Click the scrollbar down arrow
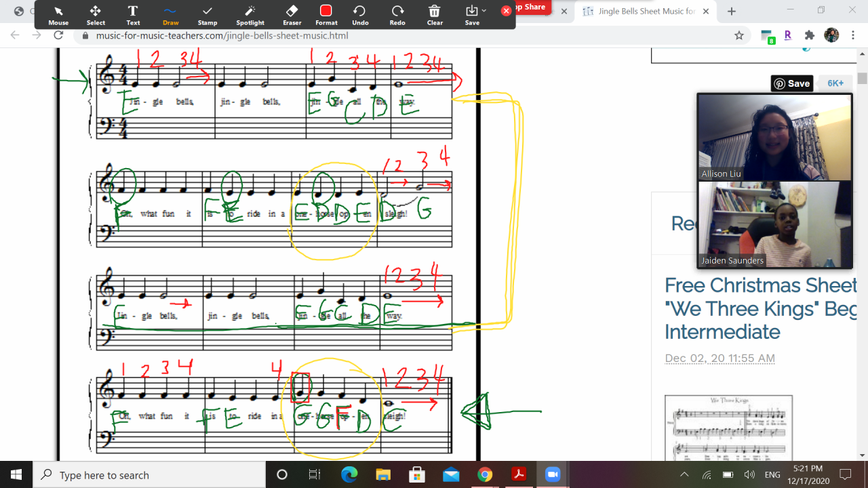 click(x=862, y=455)
